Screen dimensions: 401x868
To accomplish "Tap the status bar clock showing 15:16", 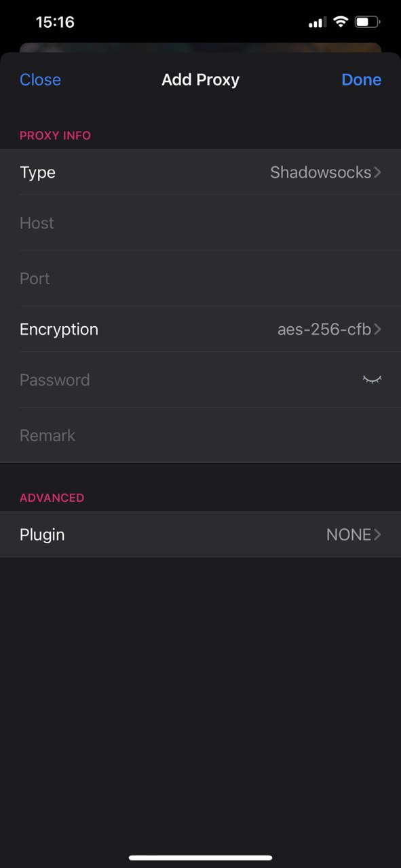I will tap(55, 22).
